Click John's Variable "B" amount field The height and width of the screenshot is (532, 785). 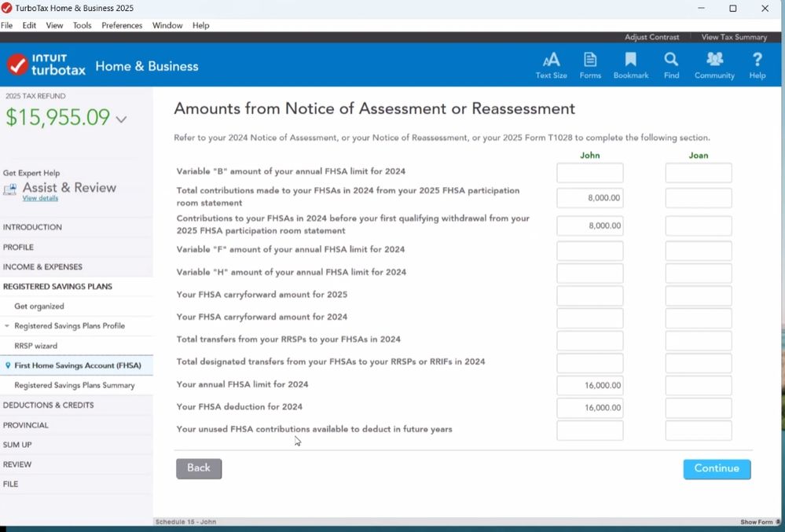589,173
